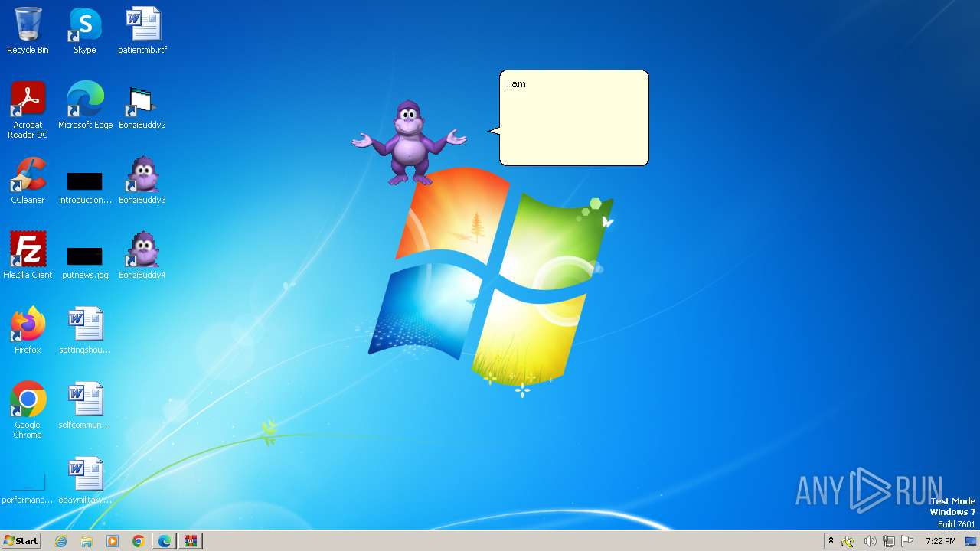Image resolution: width=980 pixels, height=551 pixels.
Task: Select the Acrobat Reader DC shortcut
Action: coord(28,109)
